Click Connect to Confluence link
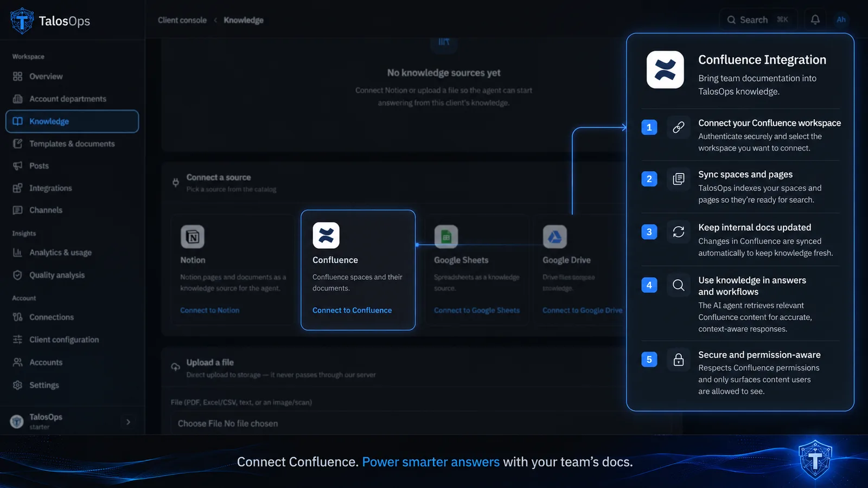Viewport: 868px width, 488px height. (352, 310)
